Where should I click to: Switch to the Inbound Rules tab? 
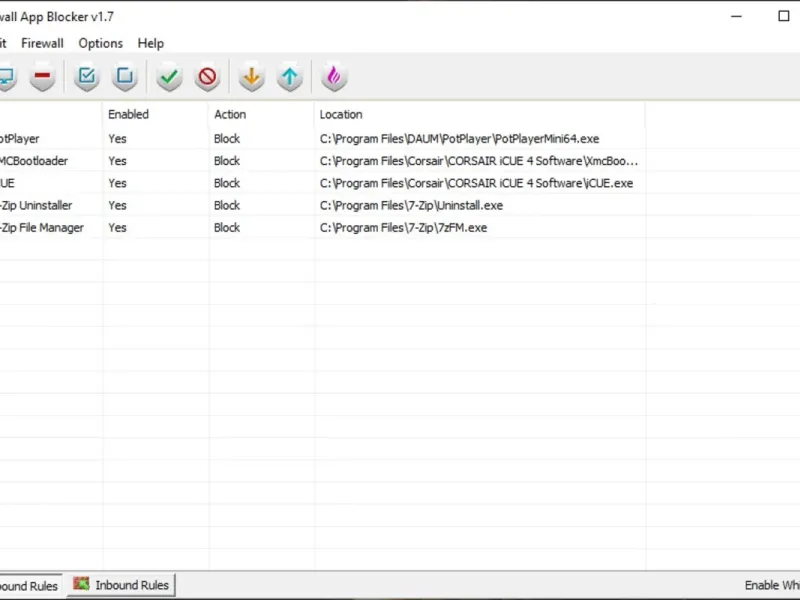point(121,585)
